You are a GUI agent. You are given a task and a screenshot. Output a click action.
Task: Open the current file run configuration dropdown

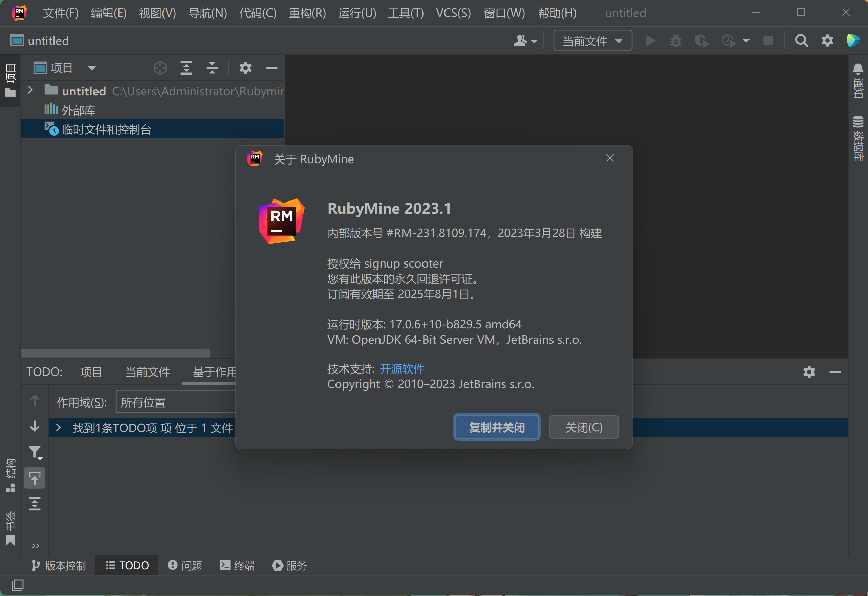[x=592, y=41]
